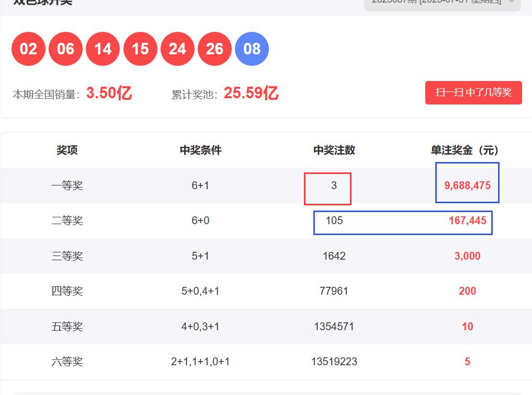Click the first prize amount 9,688,475
Image resolution: width=532 pixels, height=395 pixels.
(x=467, y=185)
